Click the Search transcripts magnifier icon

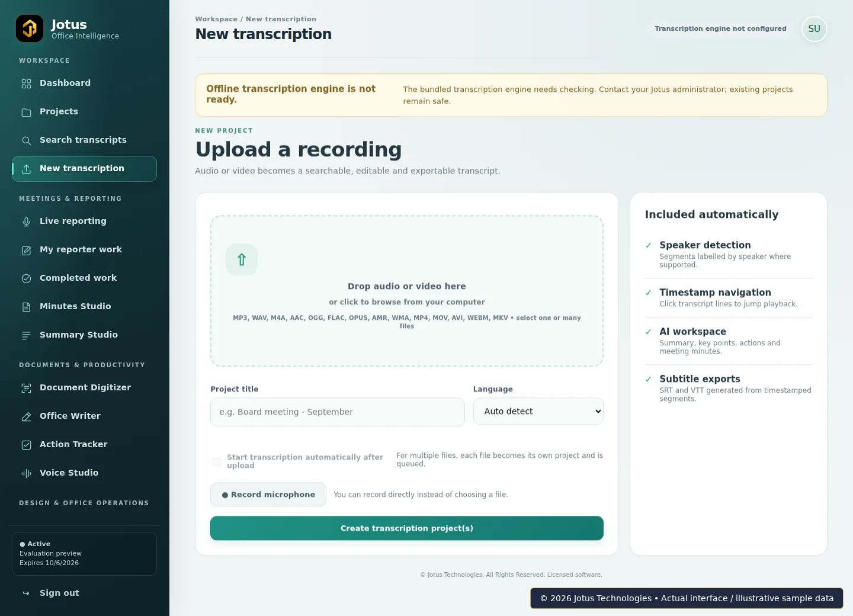click(26, 141)
